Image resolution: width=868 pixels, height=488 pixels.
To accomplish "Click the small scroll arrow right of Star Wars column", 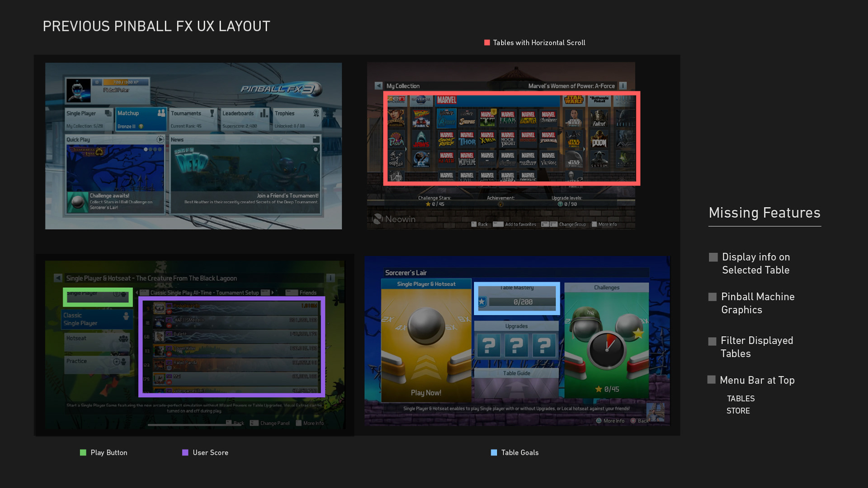I will coord(584,149).
